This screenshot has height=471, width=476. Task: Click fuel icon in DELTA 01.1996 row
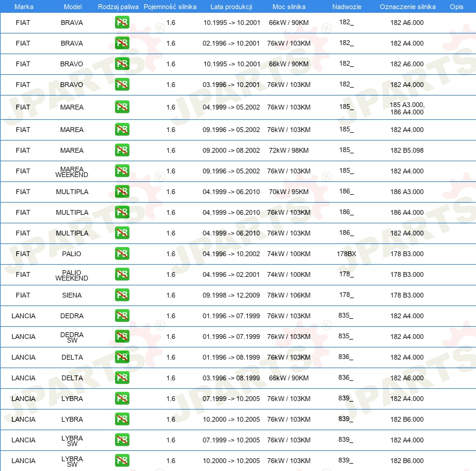click(122, 357)
